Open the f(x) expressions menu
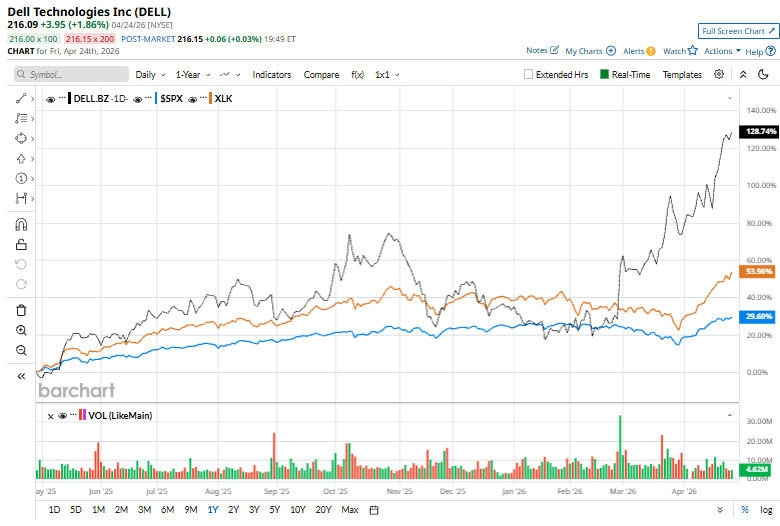Screen dimensions: 780x526 click(x=358, y=75)
